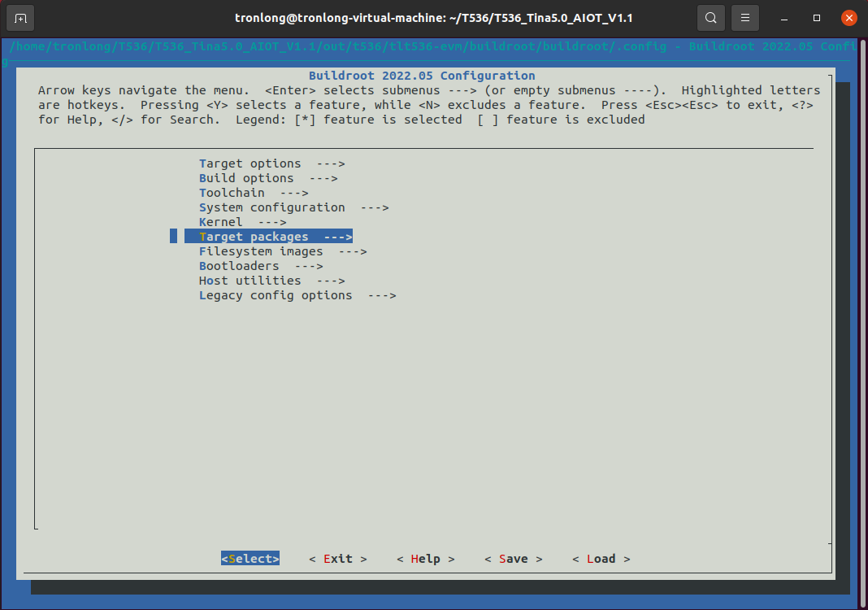Open Legacy config options submenu
Image resolution: width=868 pixels, height=610 pixels.
(297, 295)
